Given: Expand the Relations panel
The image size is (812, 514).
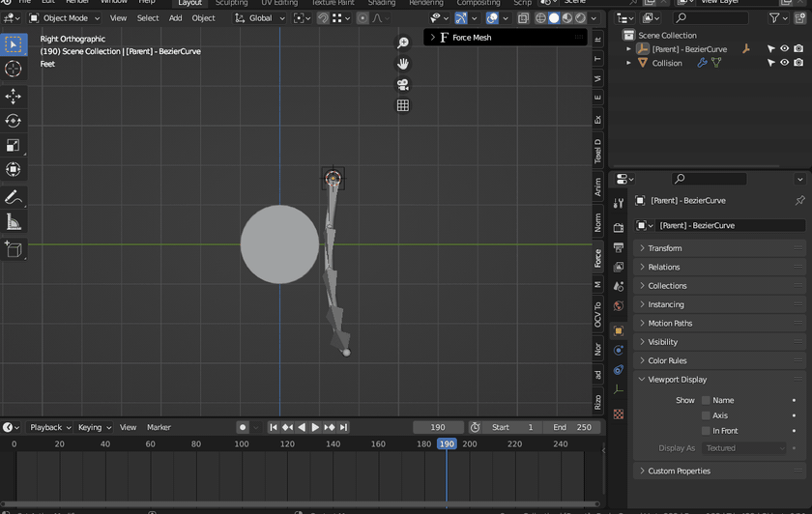Looking at the screenshot, I should 720,267.
